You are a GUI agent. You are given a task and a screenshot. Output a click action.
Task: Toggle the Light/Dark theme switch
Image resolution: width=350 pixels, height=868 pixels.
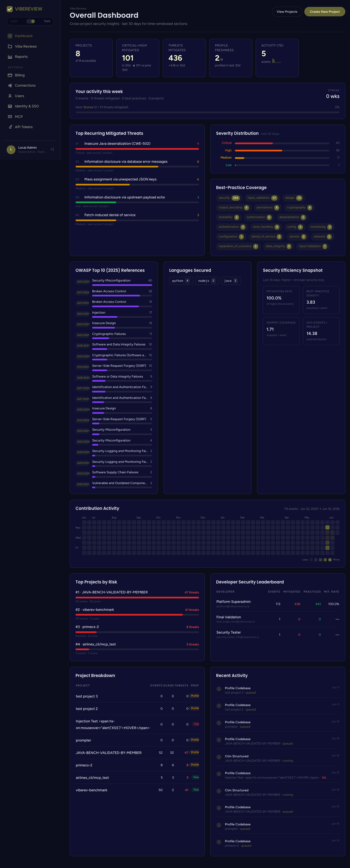(31, 21)
